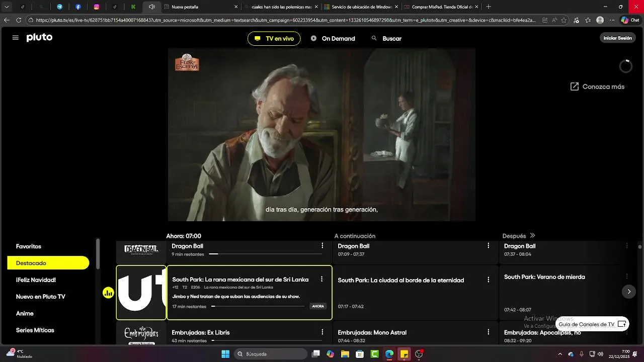Click the South Park channel thumbnail
This screenshot has height=362, width=644.
pos(141,293)
